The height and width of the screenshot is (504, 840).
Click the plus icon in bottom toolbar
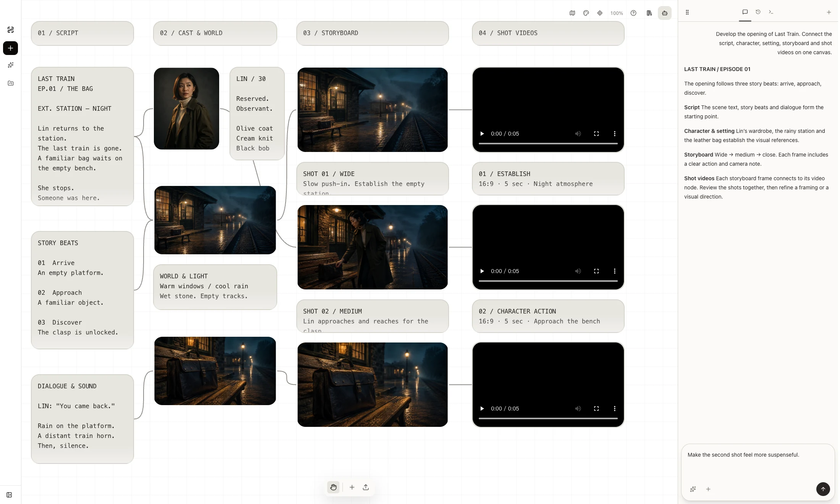pyautogui.click(x=352, y=487)
